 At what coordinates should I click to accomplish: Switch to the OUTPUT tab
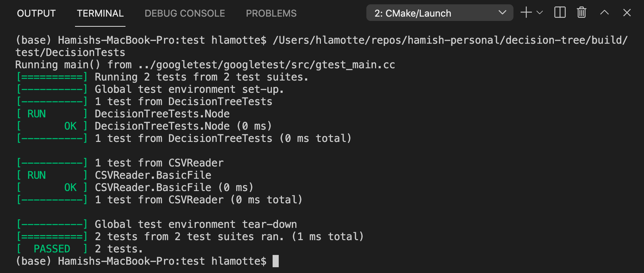pyautogui.click(x=36, y=13)
